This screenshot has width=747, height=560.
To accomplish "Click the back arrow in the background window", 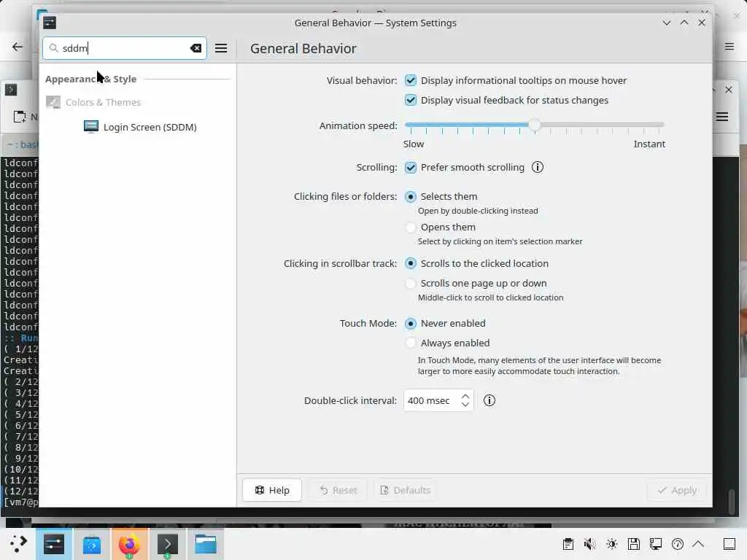I will tap(18, 47).
